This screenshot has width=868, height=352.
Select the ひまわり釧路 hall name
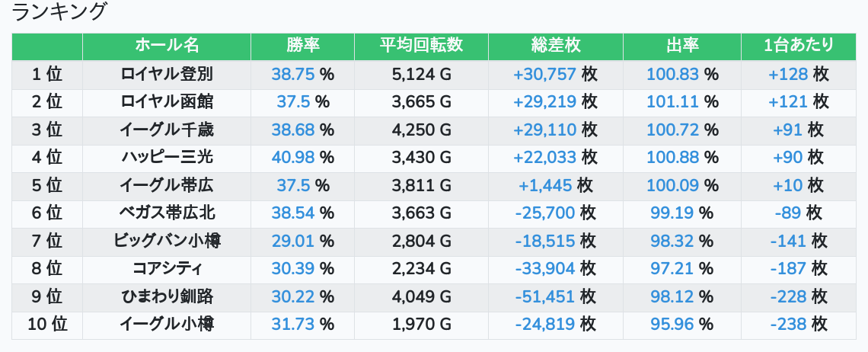click(x=167, y=296)
